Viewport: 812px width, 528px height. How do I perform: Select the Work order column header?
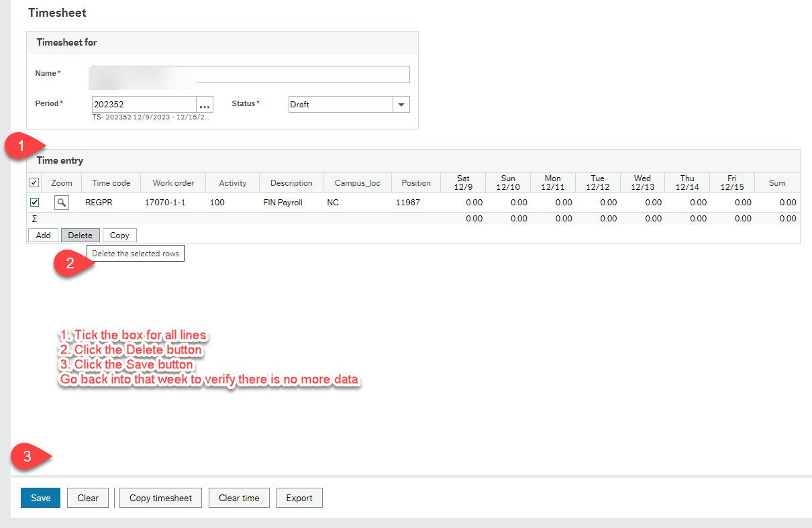pyautogui.click(x=172, y=182)
